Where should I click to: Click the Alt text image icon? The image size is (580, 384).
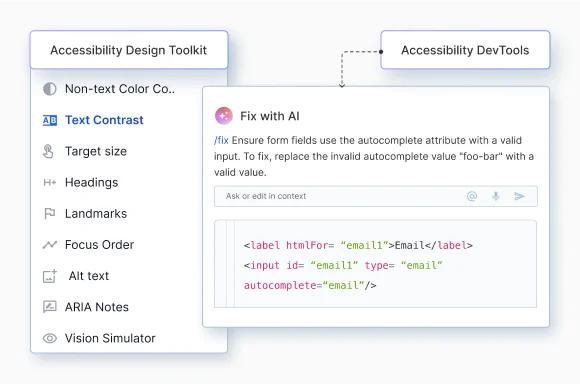click(50, 276)
